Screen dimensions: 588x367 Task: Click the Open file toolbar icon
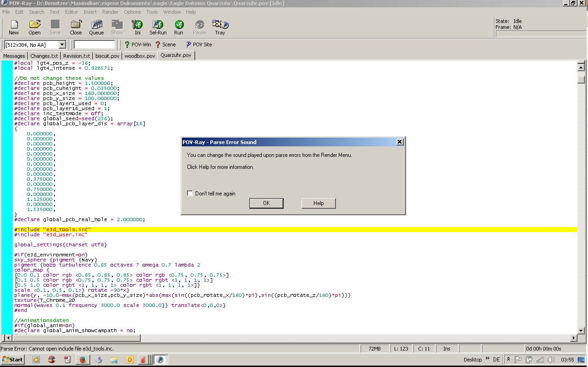34,28
